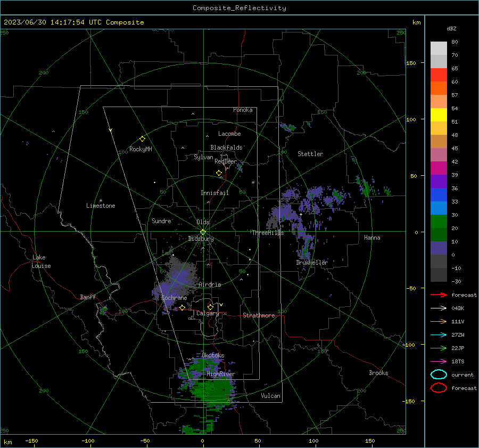Click the Ponoka city label

point(243,110)
